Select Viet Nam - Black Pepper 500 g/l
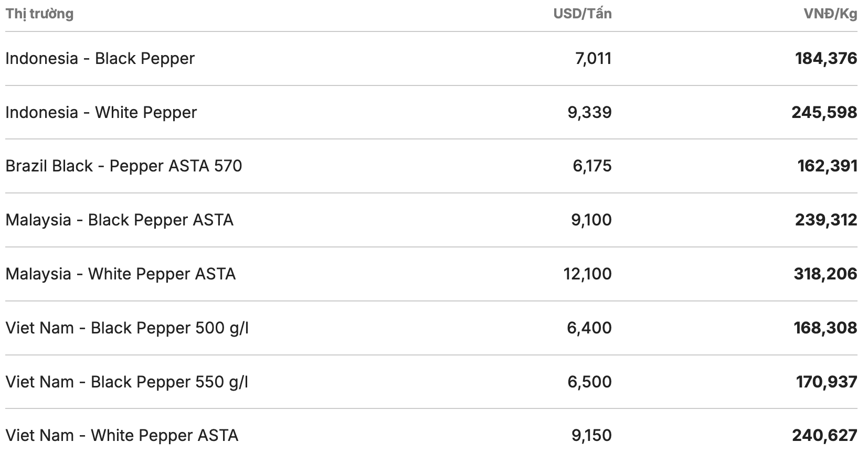 (126, 328)
